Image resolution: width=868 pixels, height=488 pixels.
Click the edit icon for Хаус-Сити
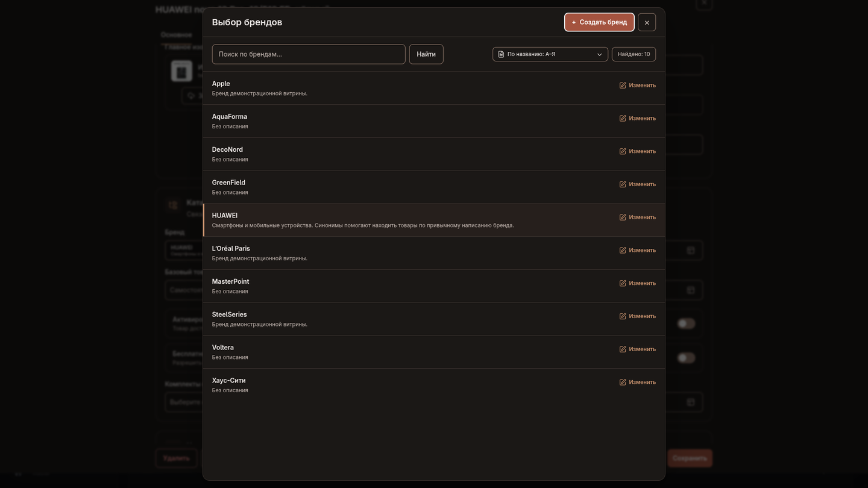point(623,383)
